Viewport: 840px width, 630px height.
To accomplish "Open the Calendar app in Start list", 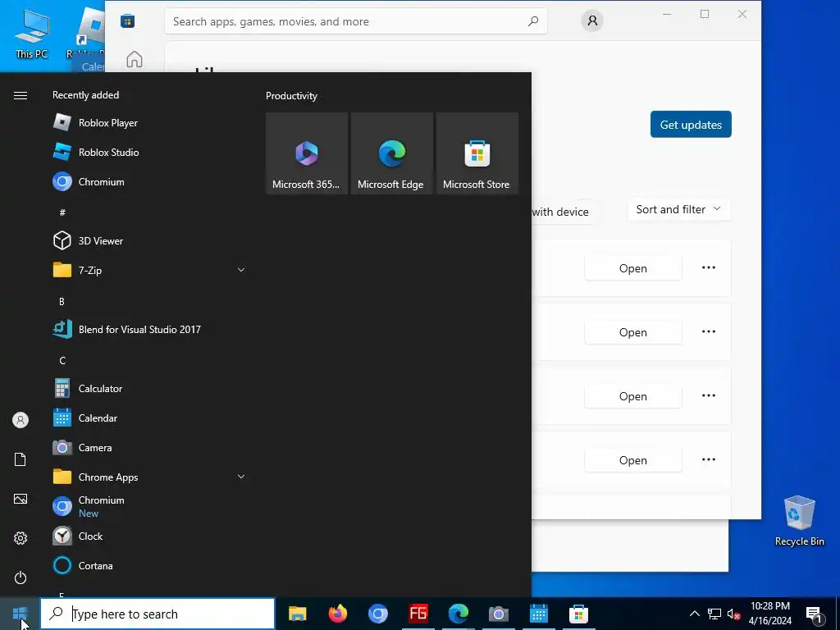I will [150, 418].
